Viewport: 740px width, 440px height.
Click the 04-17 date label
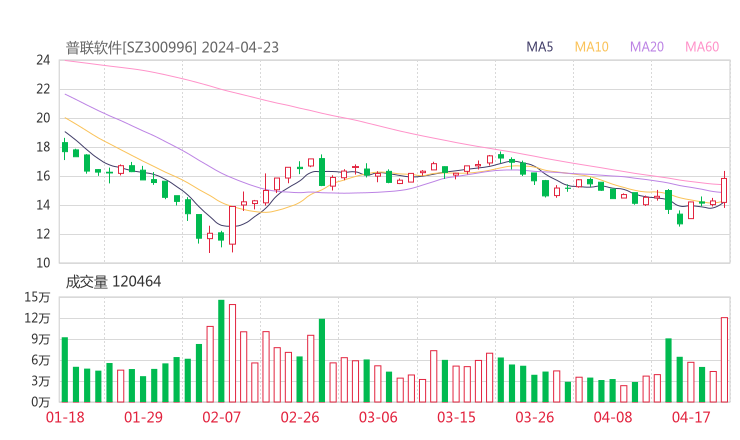coord(691,417)
